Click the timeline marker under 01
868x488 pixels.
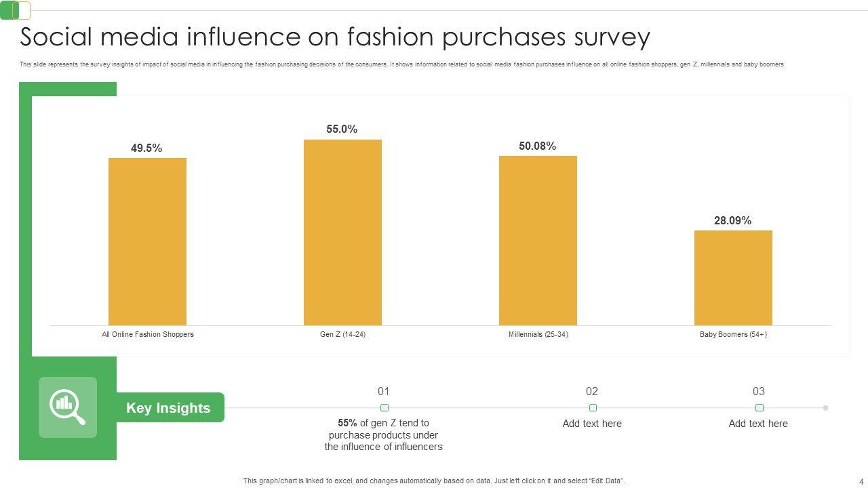(384, 408)
